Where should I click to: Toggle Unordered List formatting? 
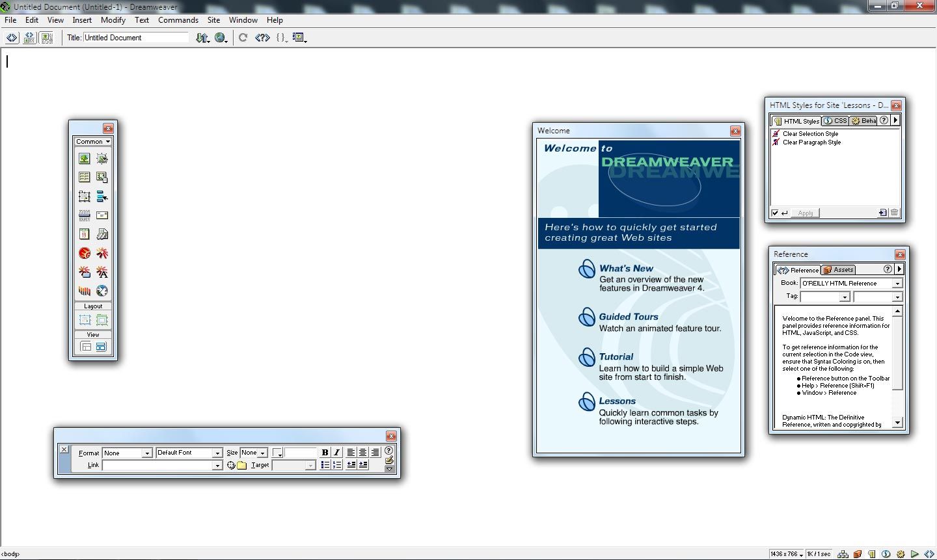coord(325,465)
